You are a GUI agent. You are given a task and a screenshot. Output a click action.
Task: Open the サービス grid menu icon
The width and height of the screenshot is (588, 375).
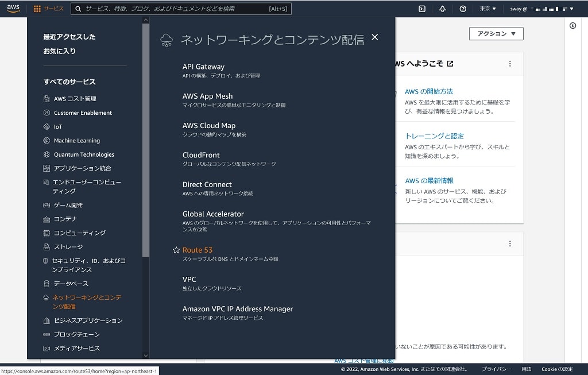pyautogui.click(x=37, y=9)
